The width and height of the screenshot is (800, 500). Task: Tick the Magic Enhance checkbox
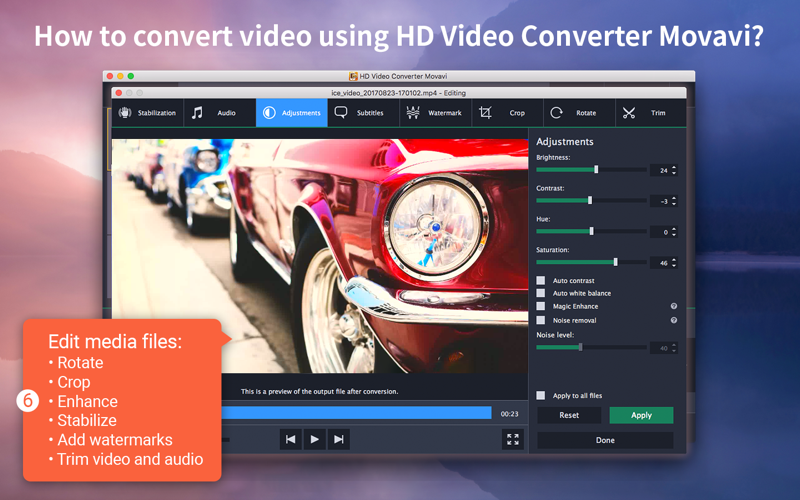[x=541, y=306]
